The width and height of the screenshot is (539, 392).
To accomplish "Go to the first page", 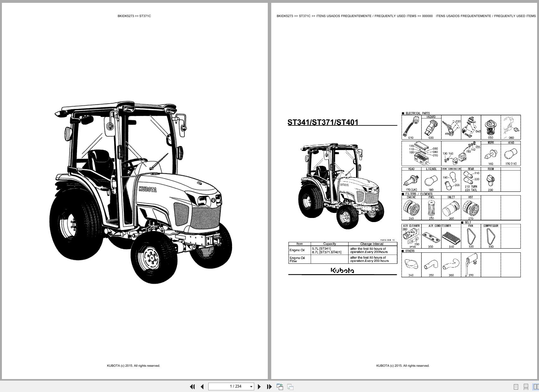I will tap(192, 387).
